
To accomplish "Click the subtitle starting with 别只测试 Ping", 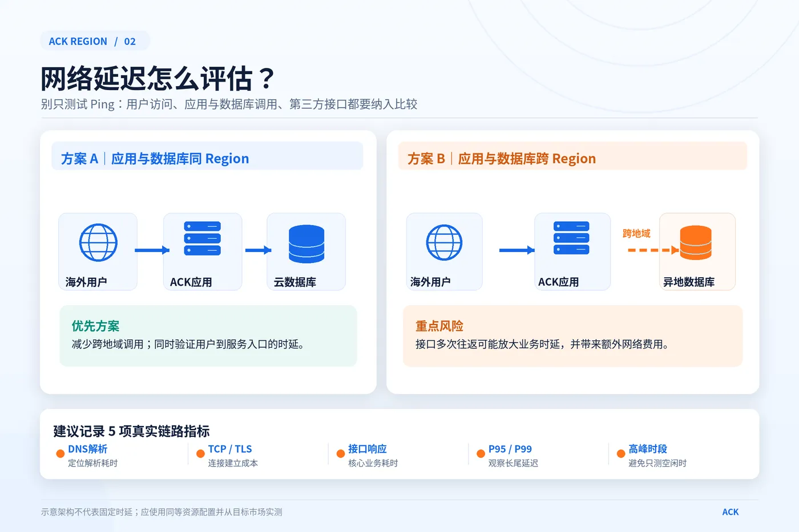I will click(x=229, y=104).
